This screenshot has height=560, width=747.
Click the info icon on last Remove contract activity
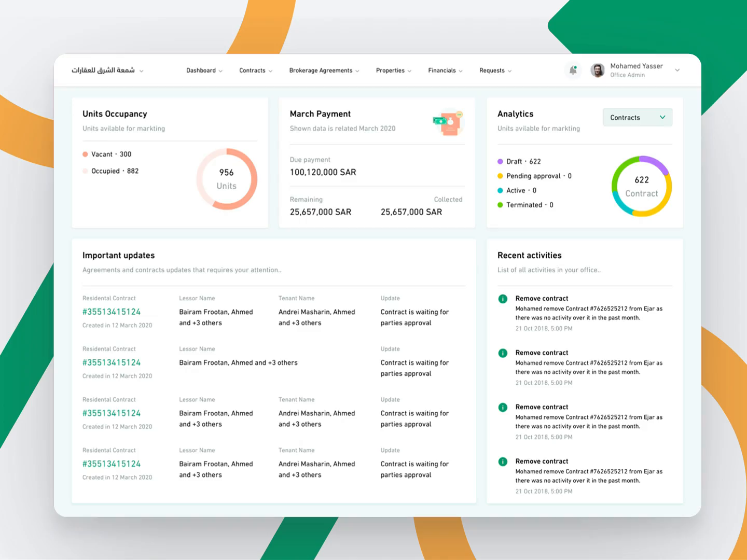click(502, 461)
